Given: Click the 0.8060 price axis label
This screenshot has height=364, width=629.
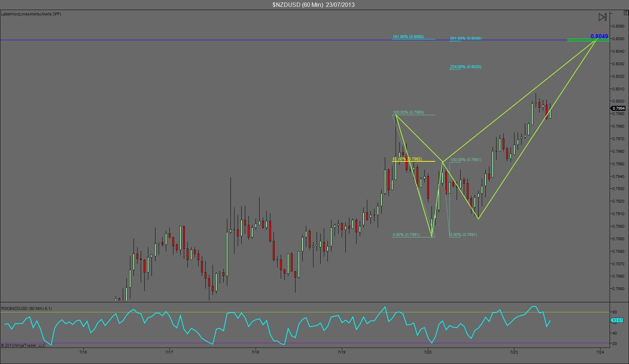Looking at the screenshot, I should 618,26.
